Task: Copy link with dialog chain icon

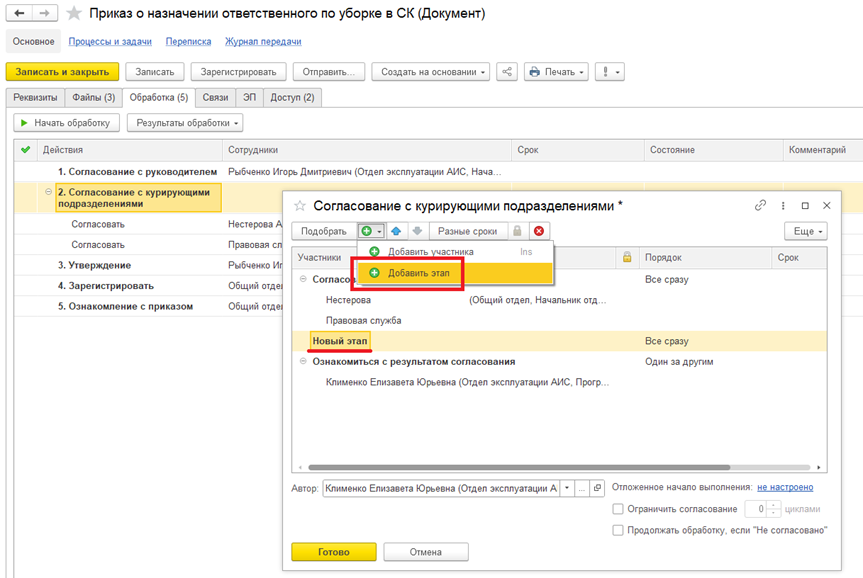Action: coord(760,205)
